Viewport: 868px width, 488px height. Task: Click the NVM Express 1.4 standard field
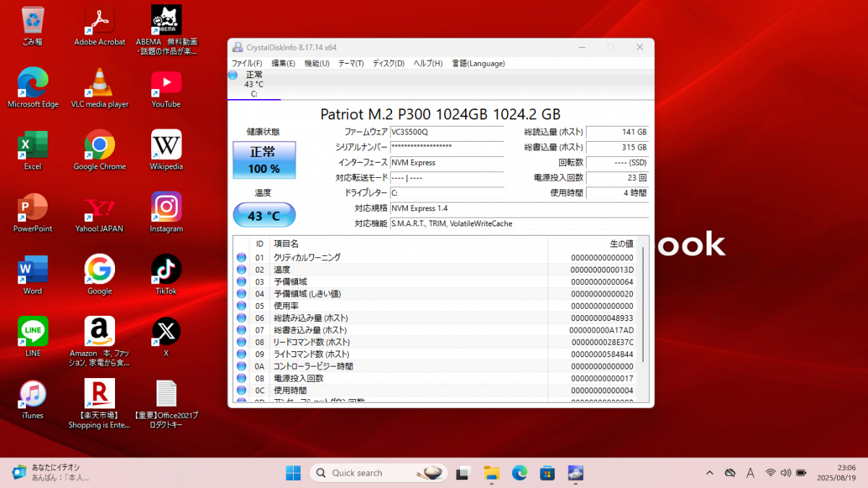coord(519,208)
